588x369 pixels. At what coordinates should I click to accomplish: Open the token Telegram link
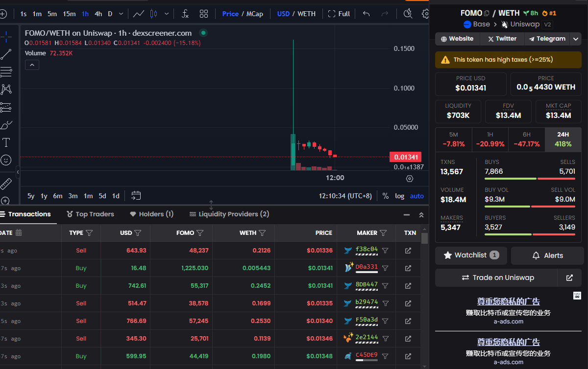click(x=547, y=39)
